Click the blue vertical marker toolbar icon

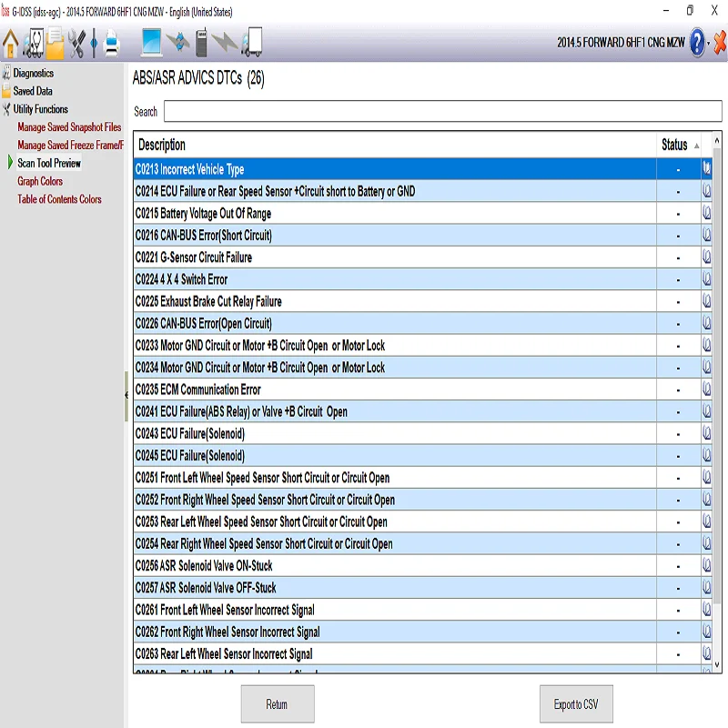click(94, 43)
